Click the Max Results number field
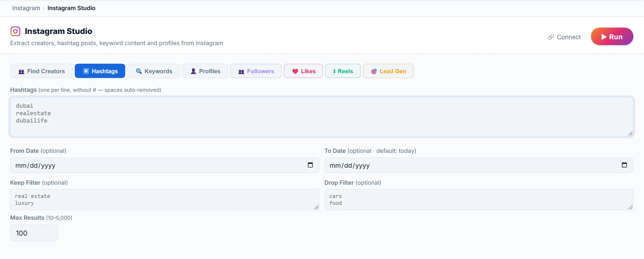The height and width of the screenshot is (259, 644). coord(34,233)
